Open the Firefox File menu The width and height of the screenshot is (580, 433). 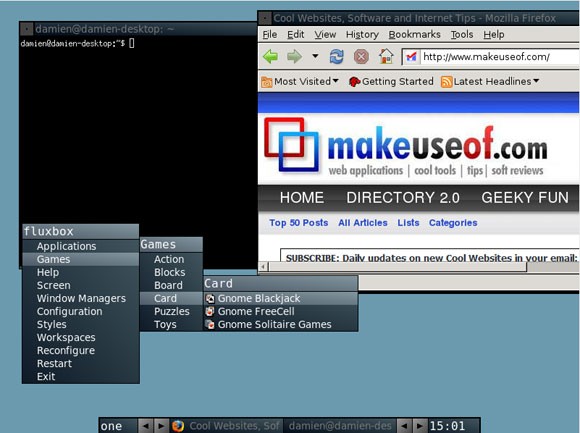(270, 34)
